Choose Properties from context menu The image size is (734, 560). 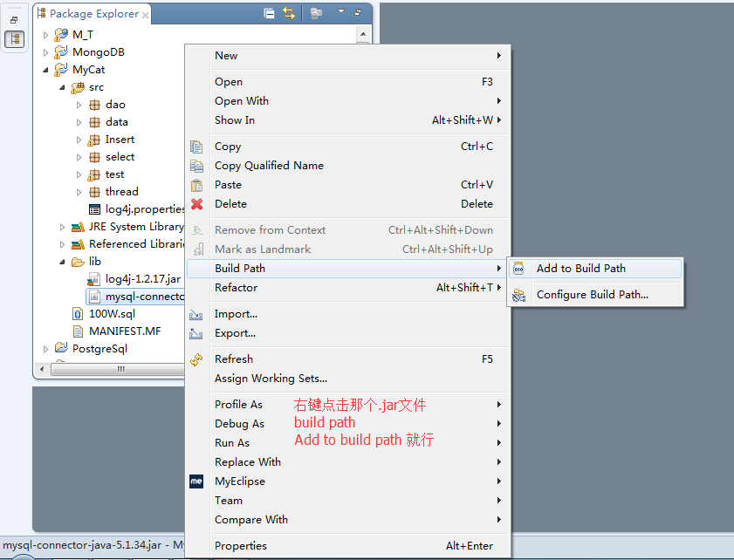pos(348,546)
